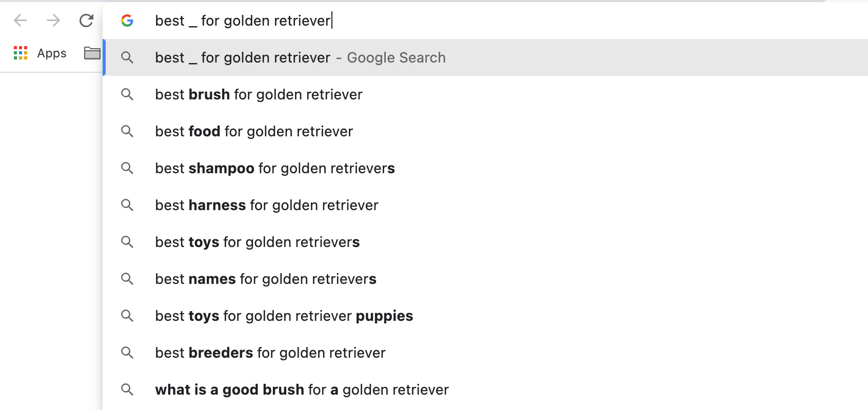Click the search icon beside 'best brush for golden retriever'
This screenshot has width=868, height=410.
pos(127,94)
